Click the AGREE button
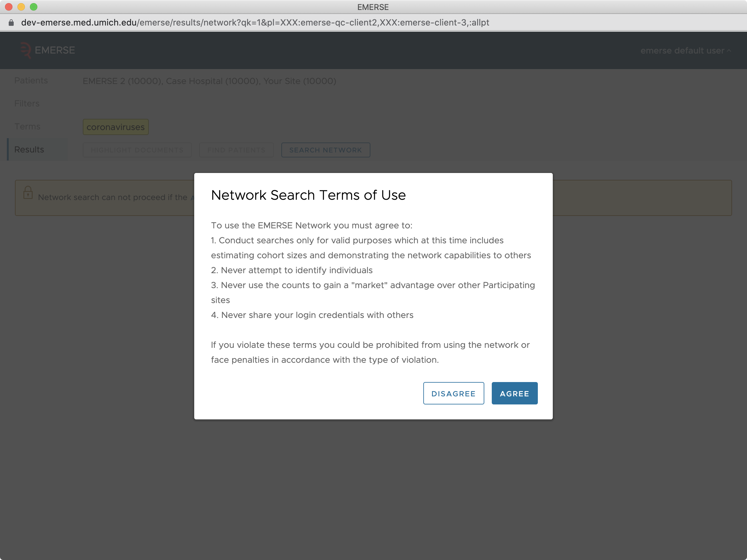Screen dimensions: 747x560 tap(514, 393)
